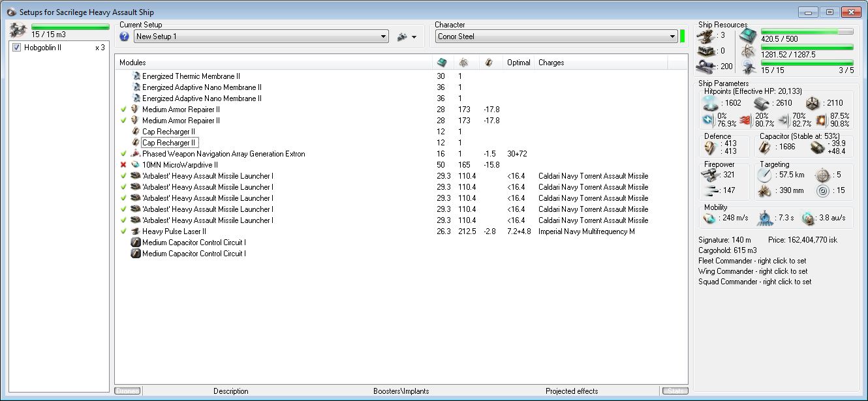
Task: Click the Cargohold: 615 m3 text
Action: pyautogui.click(x=728, y=250)
